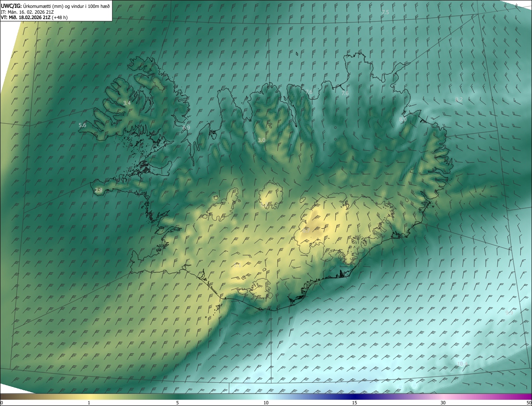Click the 7.5 value label on map

(x=385, y=12)
